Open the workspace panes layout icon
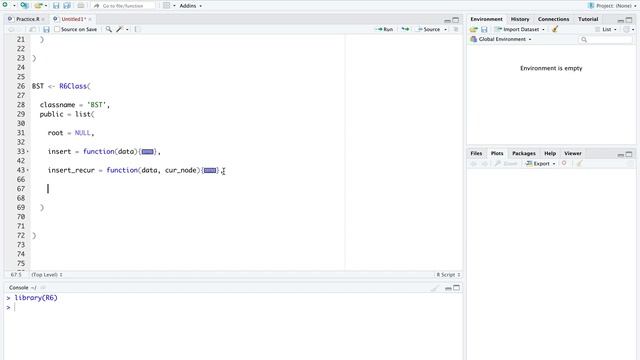This screenshot has height=360, width=640. (x=167, y=6)
